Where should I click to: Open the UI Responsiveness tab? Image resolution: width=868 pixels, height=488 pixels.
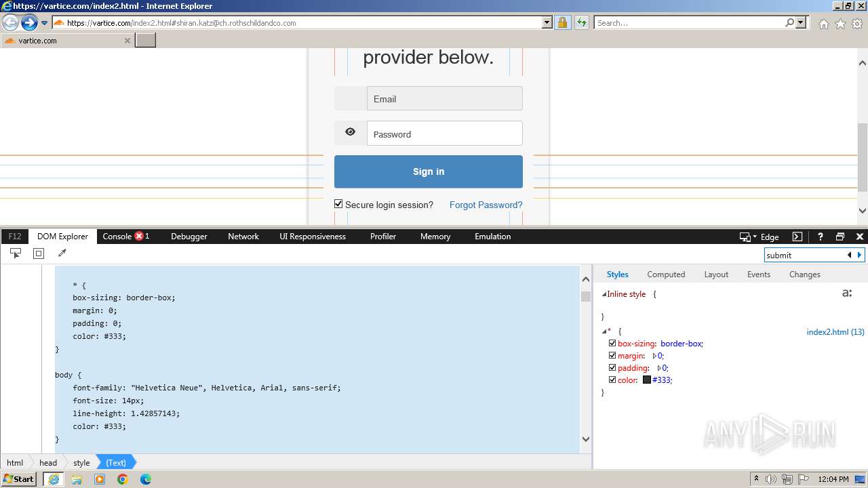click(313, 237)
